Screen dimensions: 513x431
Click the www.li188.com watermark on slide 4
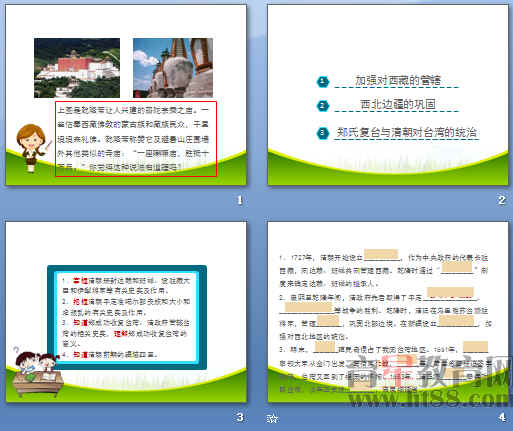431,398
